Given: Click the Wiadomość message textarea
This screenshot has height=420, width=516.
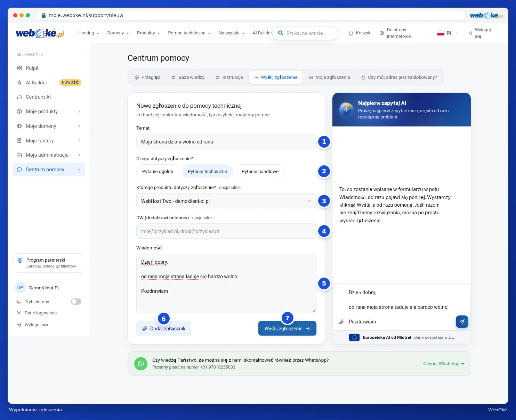Looking at the screenshot, I should [x=226, y=283].
